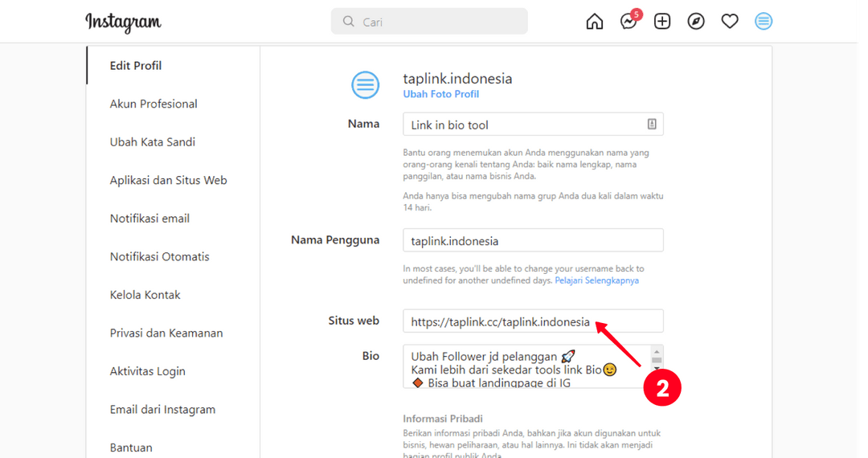Viewport: 868px width, 458px height.
Task: Click the contact card icon in Nama field
Action: pos(652,124)
